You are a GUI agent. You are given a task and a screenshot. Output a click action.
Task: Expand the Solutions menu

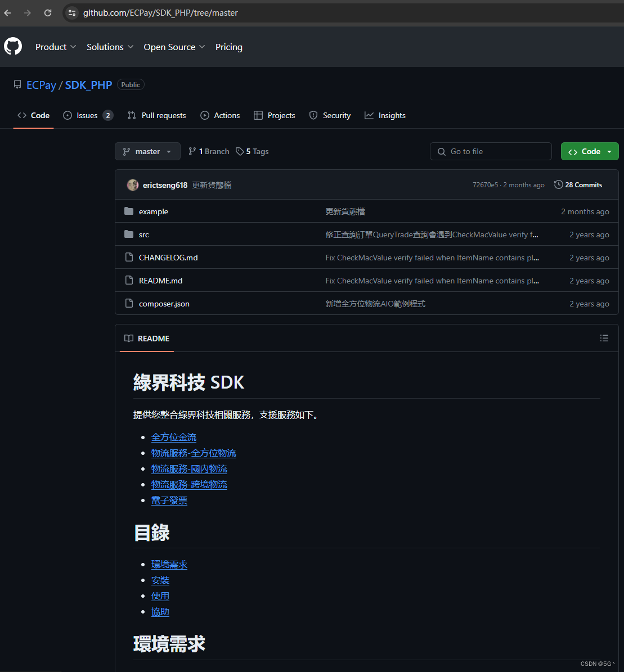tap(110, 47)
